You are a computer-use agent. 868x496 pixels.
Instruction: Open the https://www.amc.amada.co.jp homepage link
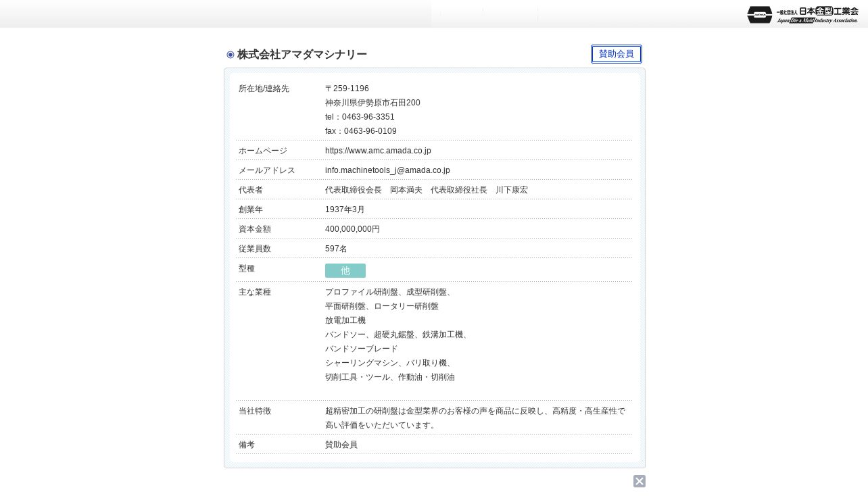click(x=378, y=151)
